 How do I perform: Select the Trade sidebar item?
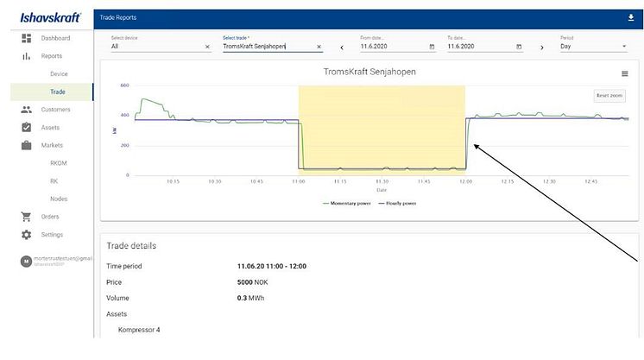[52, 92]
